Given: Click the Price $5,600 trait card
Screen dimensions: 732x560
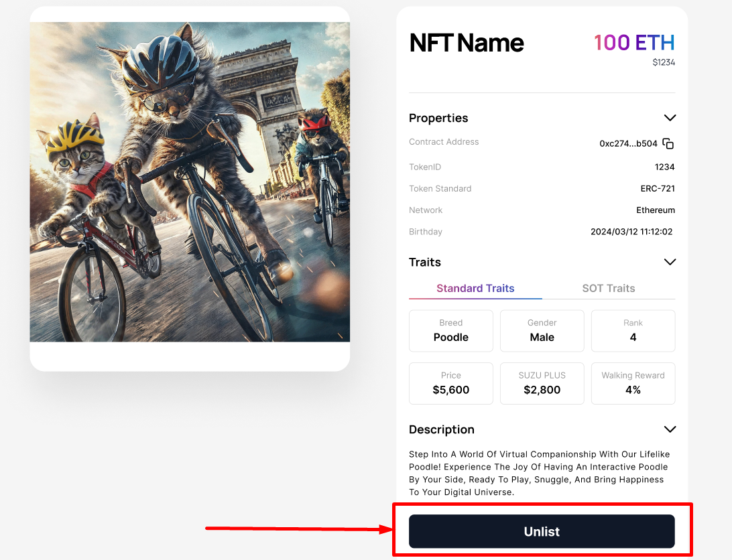Looking at the screenshot, I should coord(451,383).
